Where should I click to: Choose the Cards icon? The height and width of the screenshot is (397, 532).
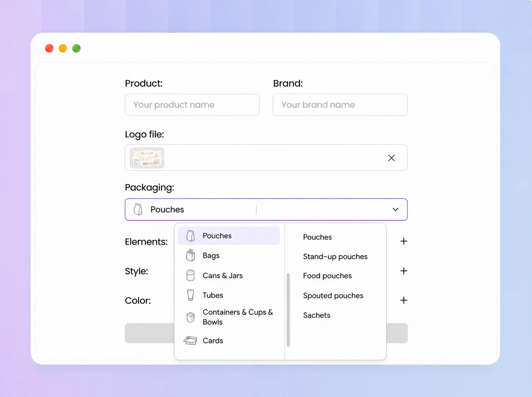pyautogui.click(x=190, y=341)
